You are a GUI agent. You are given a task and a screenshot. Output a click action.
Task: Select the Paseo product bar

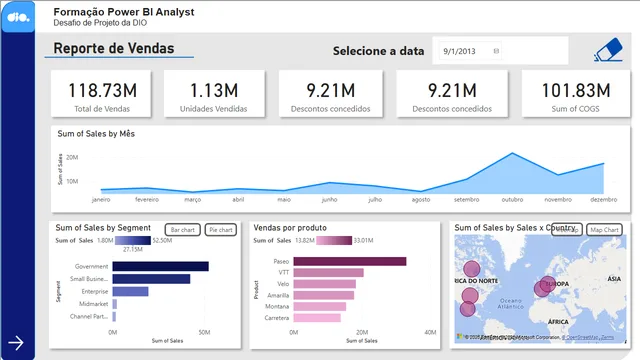click(350, 261)
